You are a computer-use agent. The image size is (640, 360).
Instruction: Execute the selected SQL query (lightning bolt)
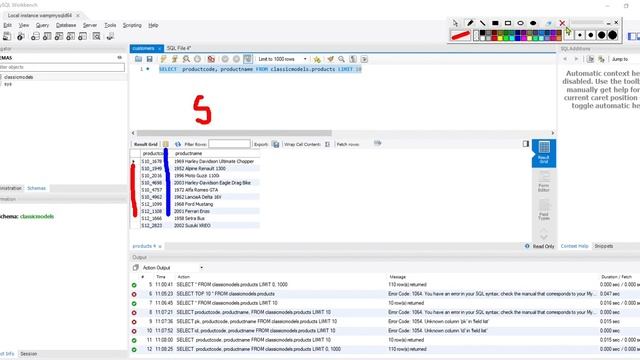(163, 59)
